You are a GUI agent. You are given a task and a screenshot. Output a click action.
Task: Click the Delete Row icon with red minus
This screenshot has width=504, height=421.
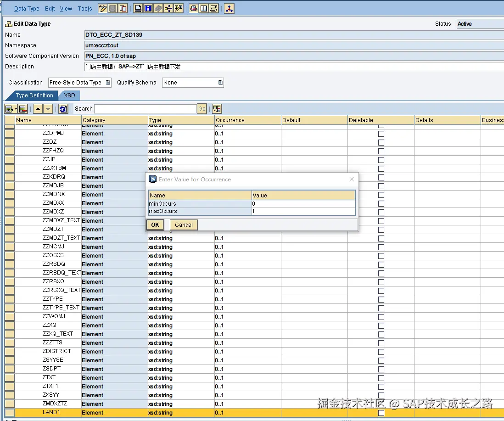(x=23, y=109)
